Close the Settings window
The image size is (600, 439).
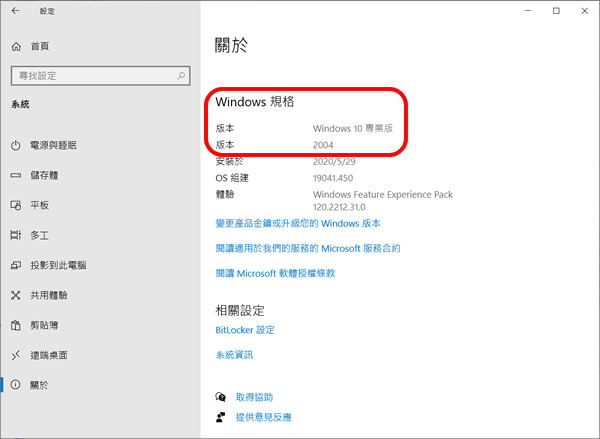(x=585, y=11)
